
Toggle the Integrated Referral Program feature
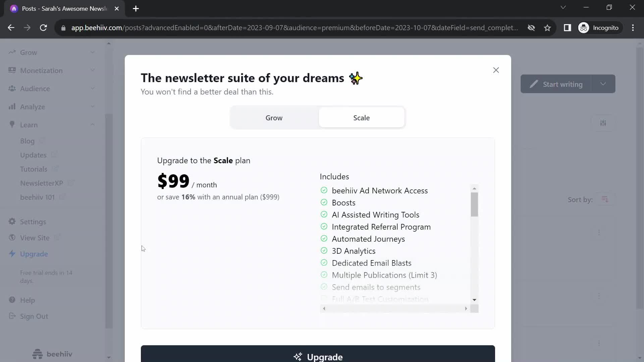[x=324, y=227]
